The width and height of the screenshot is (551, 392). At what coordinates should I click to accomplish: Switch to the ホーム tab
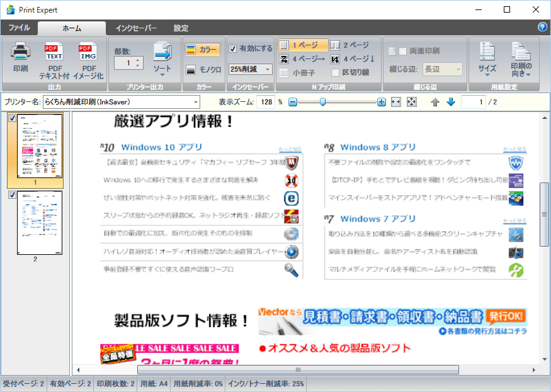[x=72, y=28]
